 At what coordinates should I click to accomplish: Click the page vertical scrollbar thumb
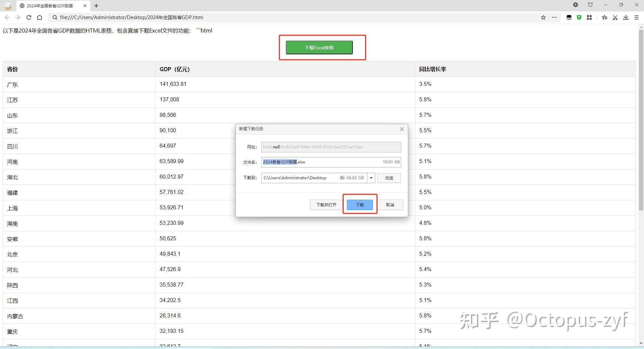point(641,120)
